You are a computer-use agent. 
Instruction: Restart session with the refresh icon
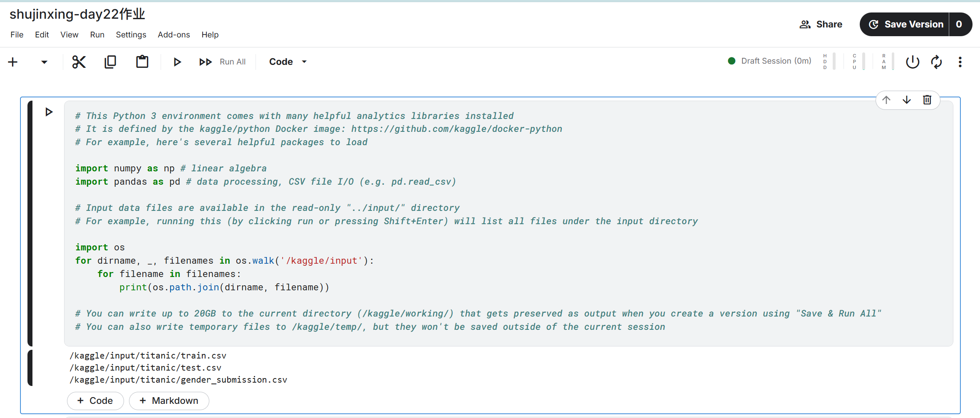pos(937,62)
